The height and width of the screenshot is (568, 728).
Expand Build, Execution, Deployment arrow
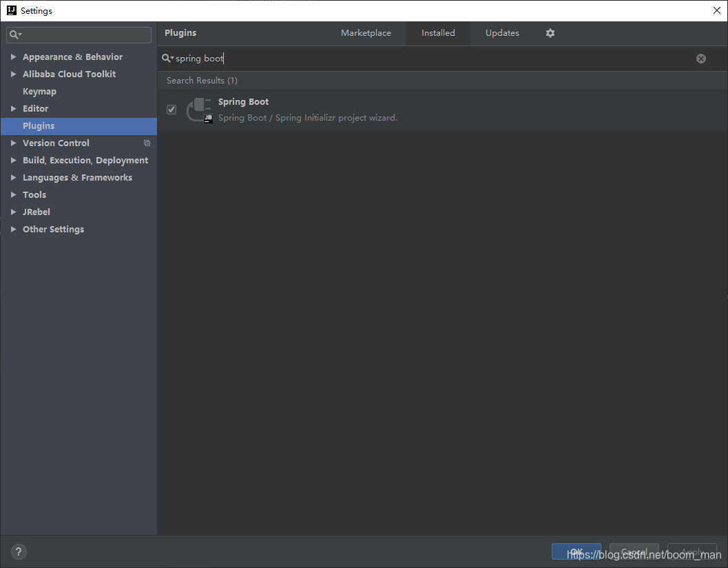click(x=14, y=161)
